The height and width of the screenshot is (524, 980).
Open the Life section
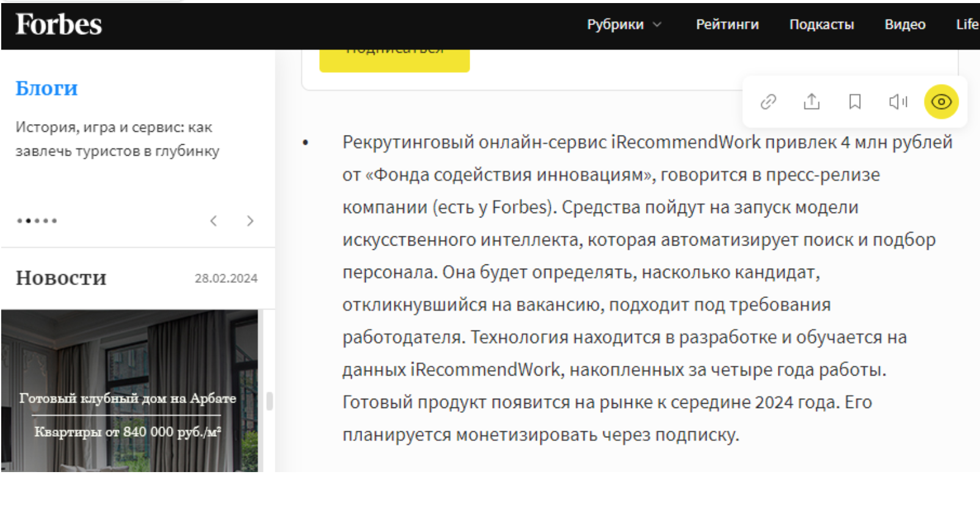[967, 24]
